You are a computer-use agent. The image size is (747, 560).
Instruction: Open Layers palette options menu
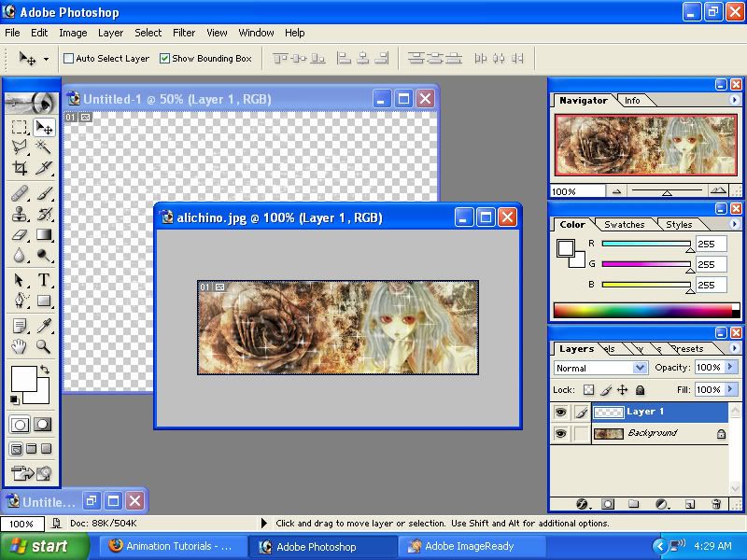click(x=734, y=348)
